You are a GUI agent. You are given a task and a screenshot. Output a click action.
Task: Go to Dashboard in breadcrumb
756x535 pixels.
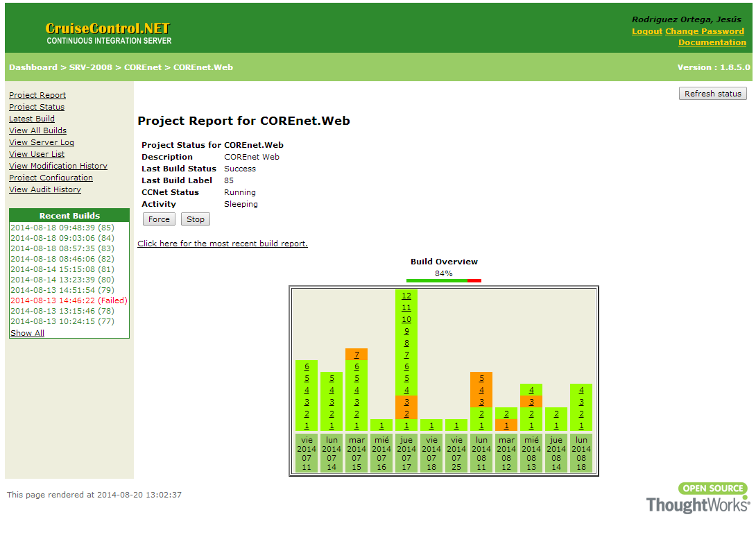[x=33, y=67]
